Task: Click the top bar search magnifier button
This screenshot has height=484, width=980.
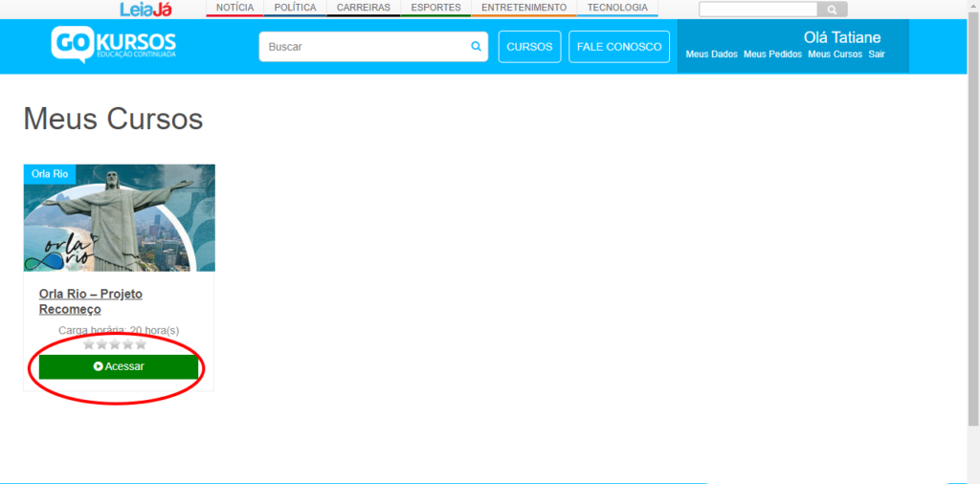Action: (833, 10)
